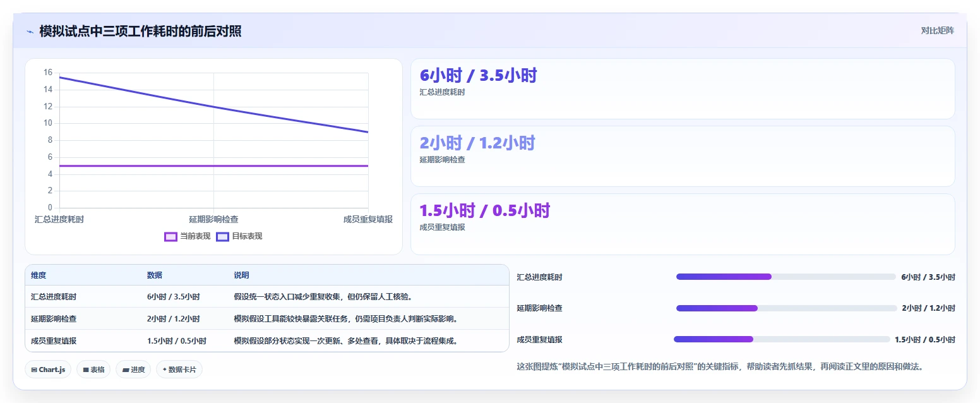Click the 汇总进度耗时 progress bar

[786, 277]
